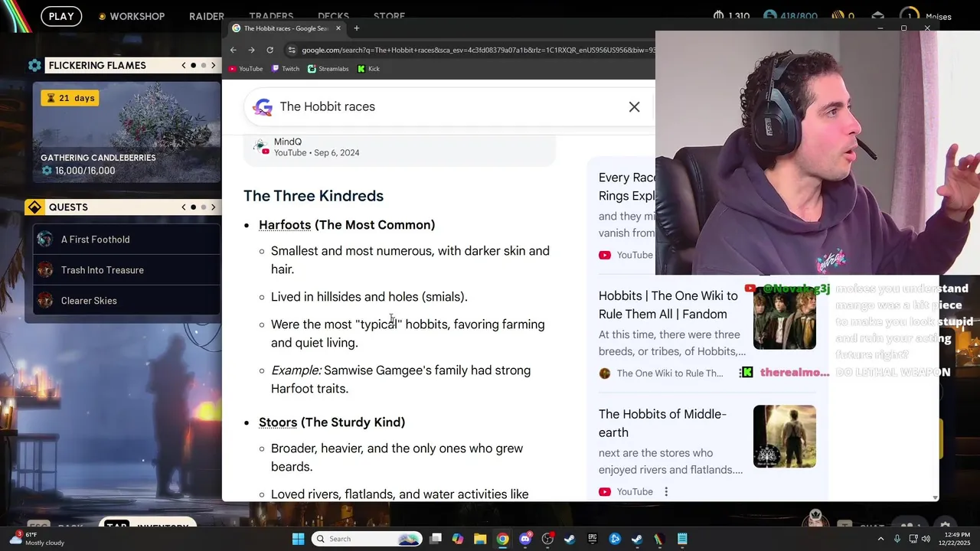Open the Kick bookmark

coord(368,69)
